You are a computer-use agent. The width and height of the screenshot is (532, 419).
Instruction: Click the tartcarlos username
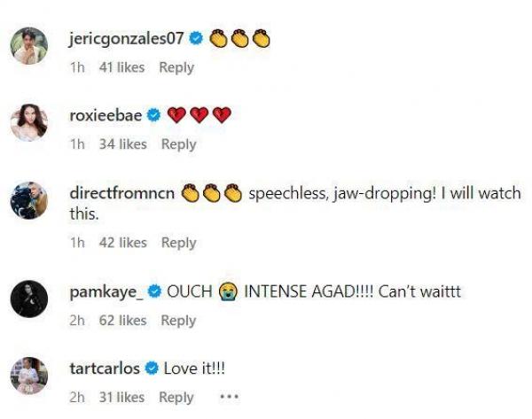[x=104, y=369]
